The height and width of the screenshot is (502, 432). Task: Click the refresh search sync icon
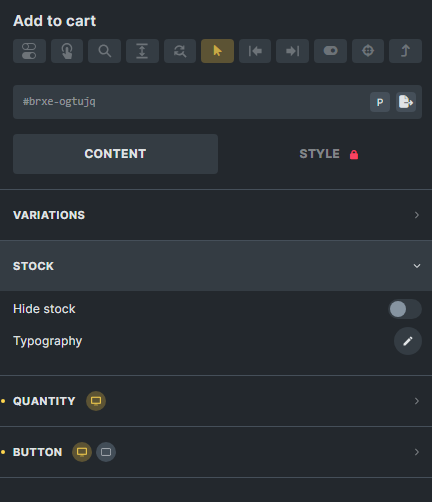pos(180,51)
